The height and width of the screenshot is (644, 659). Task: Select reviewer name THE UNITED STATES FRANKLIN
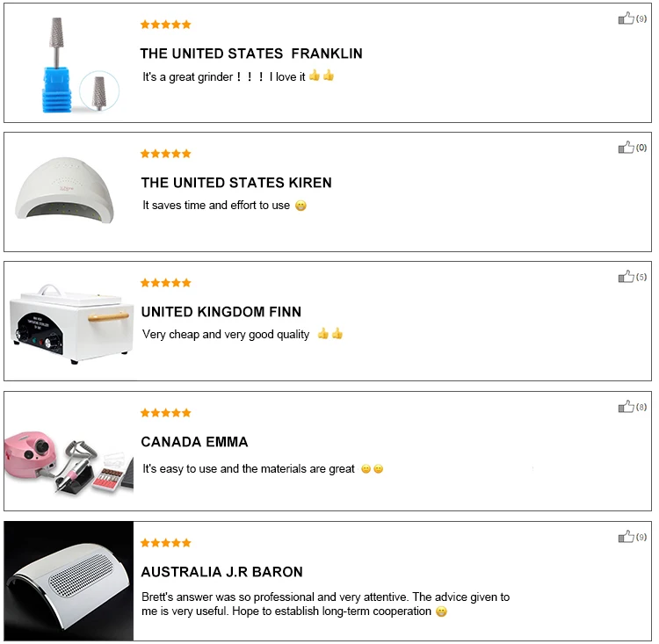coord(250,54)
